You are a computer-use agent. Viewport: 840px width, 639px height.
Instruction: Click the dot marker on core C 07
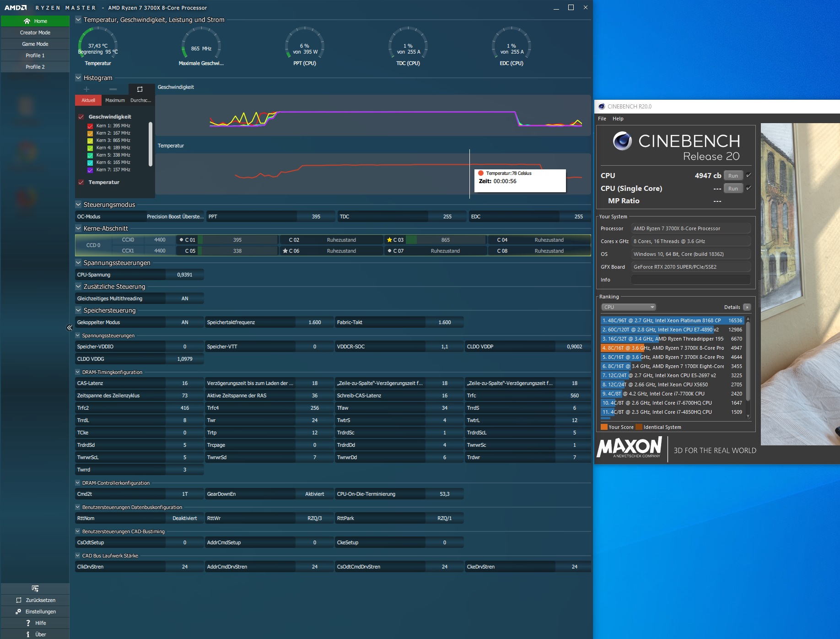point(389,251)
